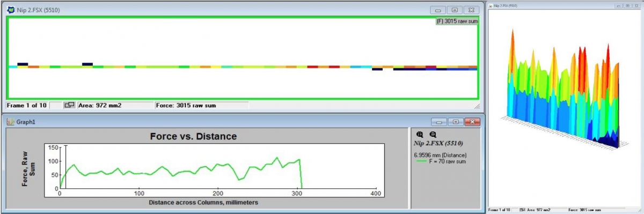Click the 'Force vs. Distance' graph title
644x214 pixels.
pyautogui.click(x=193, y=136)
